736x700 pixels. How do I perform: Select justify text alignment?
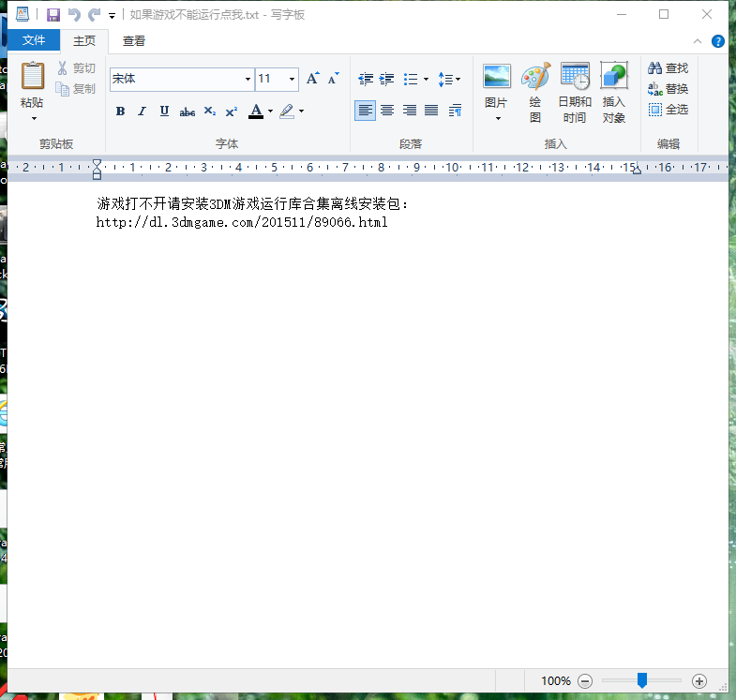[x=431, y=111]
